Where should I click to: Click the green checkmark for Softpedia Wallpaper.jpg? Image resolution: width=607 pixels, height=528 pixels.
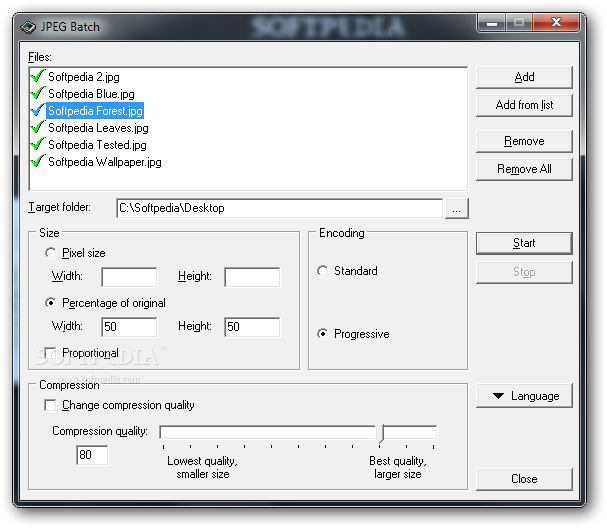tap(38, 161)
